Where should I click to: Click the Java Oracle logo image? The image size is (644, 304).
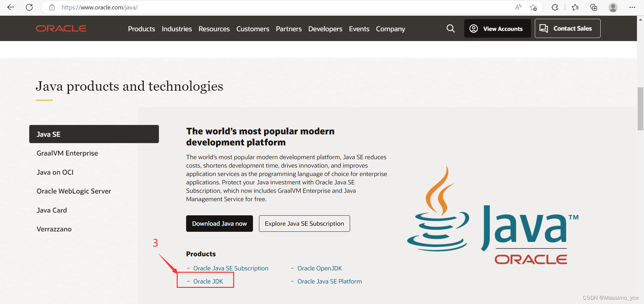[x=493, y=215]
